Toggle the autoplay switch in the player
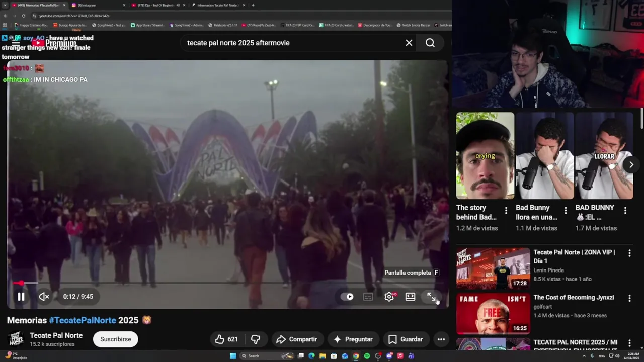 click(347, 297)
